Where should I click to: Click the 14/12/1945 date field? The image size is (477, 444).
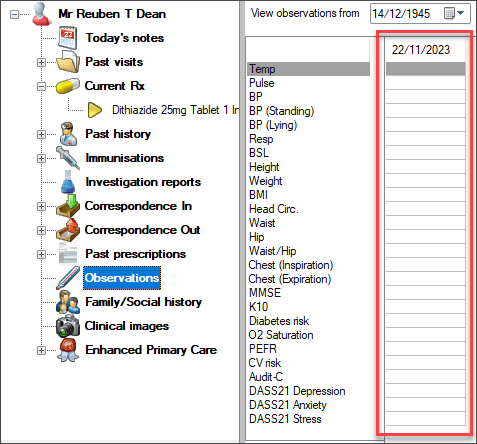(407, 14)
